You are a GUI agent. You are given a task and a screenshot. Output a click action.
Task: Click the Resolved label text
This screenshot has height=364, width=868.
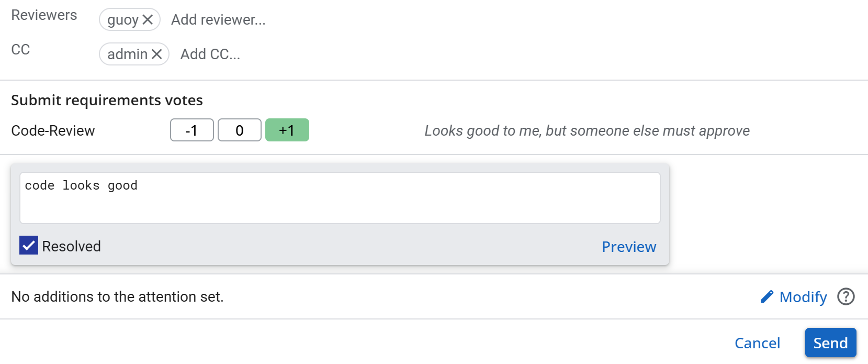click(71, 246)
